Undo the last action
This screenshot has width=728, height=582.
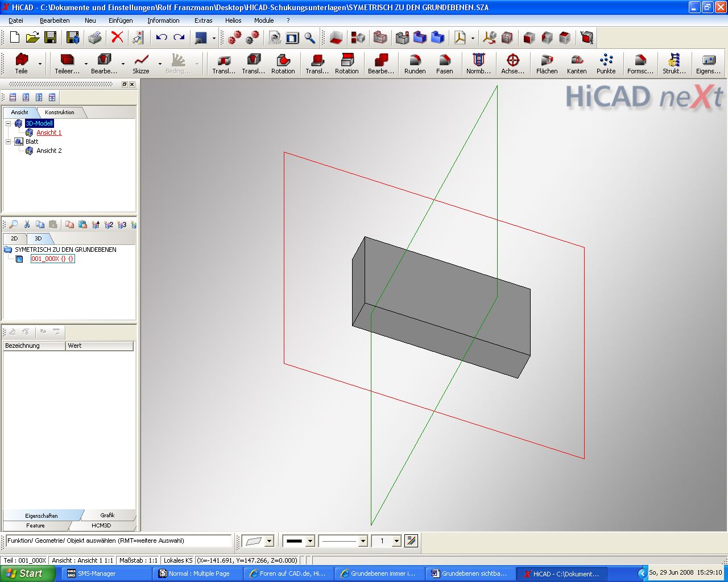(x=162, y=38)
